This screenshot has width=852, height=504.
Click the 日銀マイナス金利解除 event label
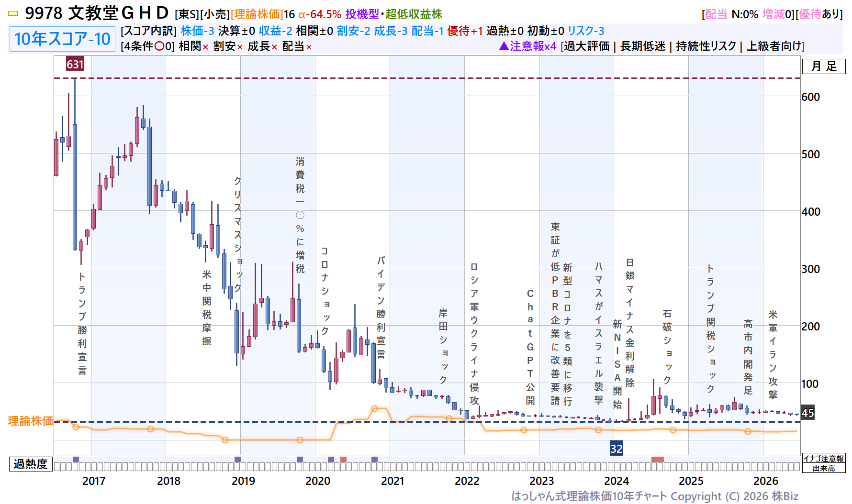point(630,323)
